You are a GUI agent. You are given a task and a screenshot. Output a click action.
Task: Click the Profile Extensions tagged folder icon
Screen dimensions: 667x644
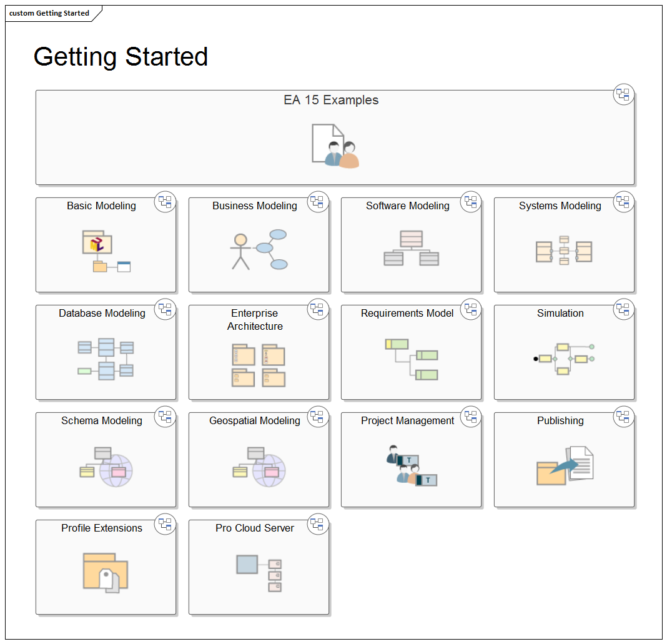coord(106,572)
